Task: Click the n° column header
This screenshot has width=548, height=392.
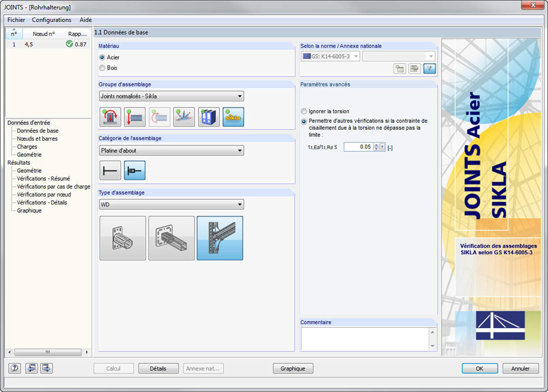Action: 14,34
